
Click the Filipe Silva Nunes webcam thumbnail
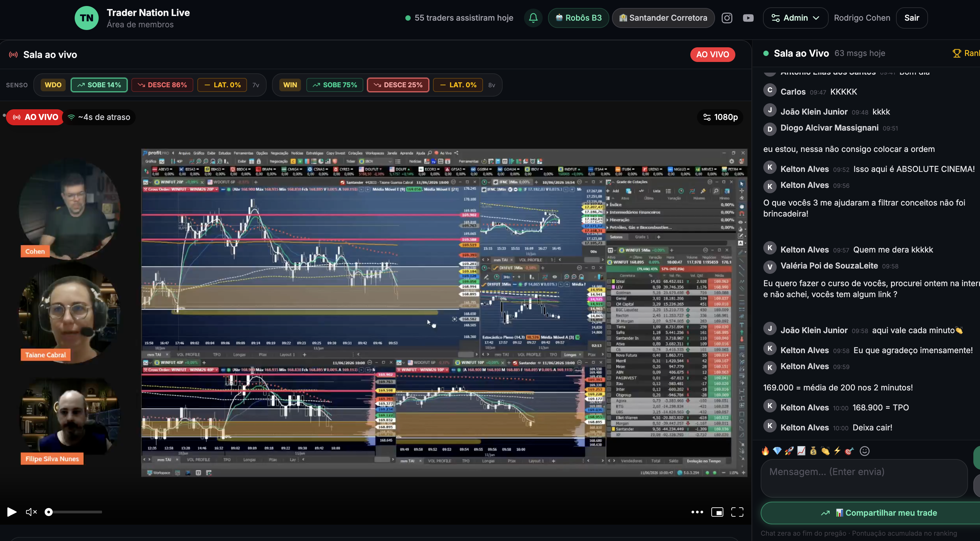[x=69, y=417]
